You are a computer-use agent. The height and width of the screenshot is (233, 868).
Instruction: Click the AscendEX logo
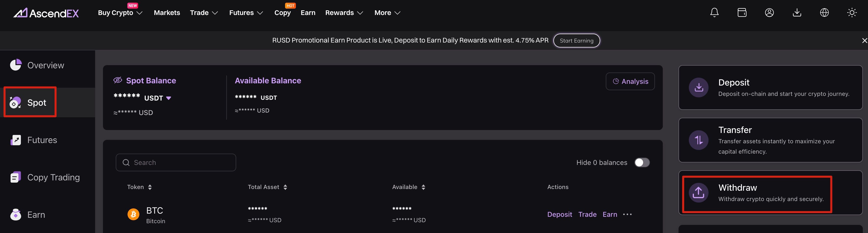46,13
